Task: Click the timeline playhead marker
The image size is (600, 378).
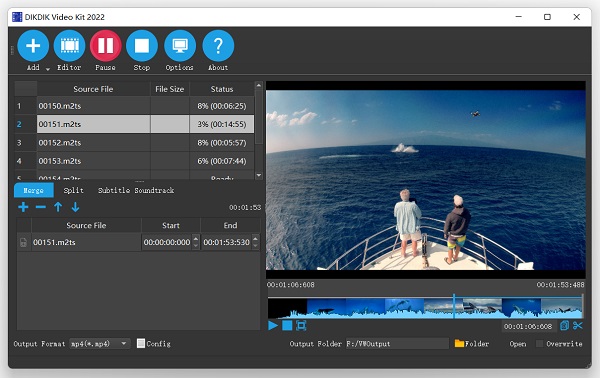Action: pyautogui.click(x=454, y=306)
